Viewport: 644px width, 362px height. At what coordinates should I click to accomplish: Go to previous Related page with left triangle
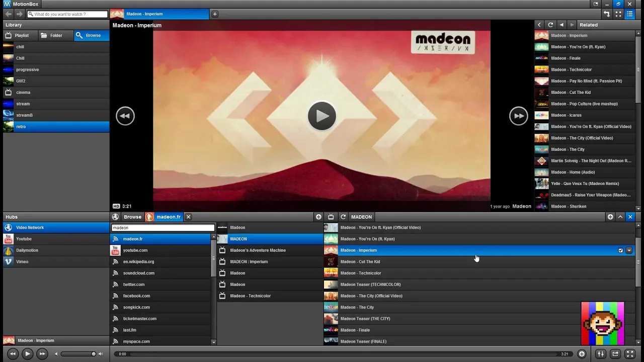tap(561, 25)
